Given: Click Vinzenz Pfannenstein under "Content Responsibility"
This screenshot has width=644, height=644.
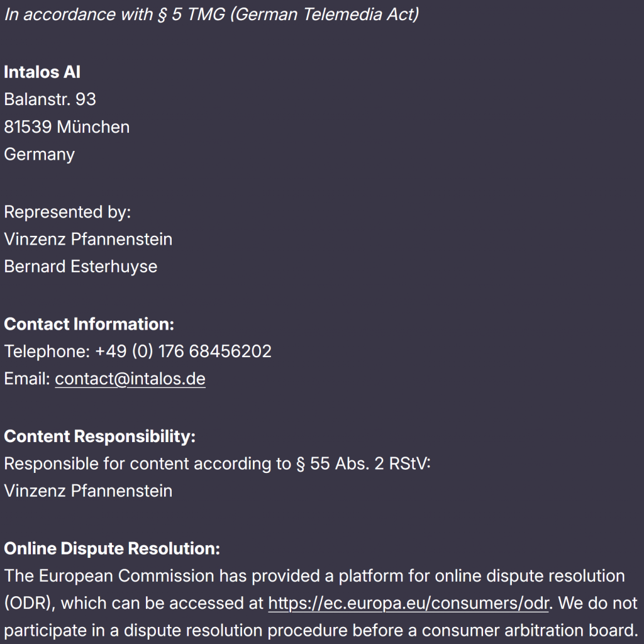Looking at the screenshot, I should coord(88,491).
